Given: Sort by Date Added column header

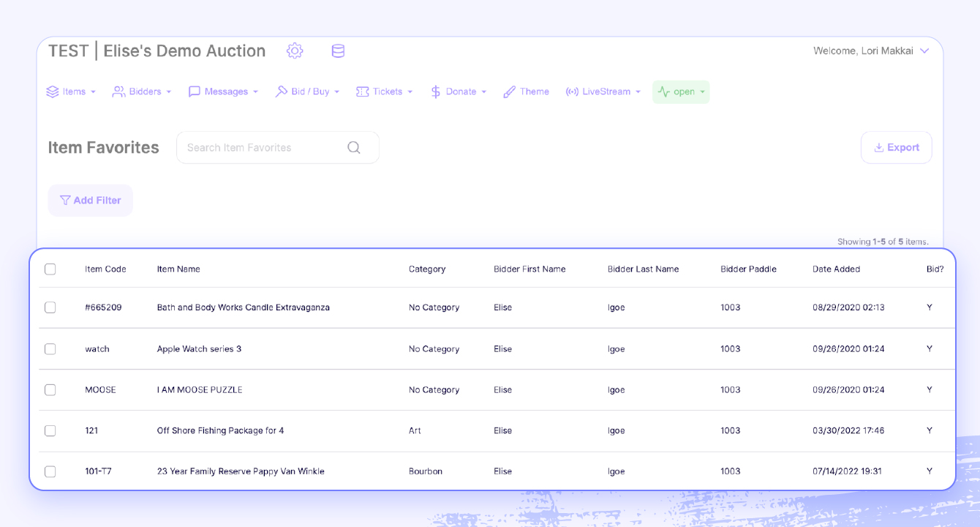Looking at the screenshot, I should [x=836, y=269].
